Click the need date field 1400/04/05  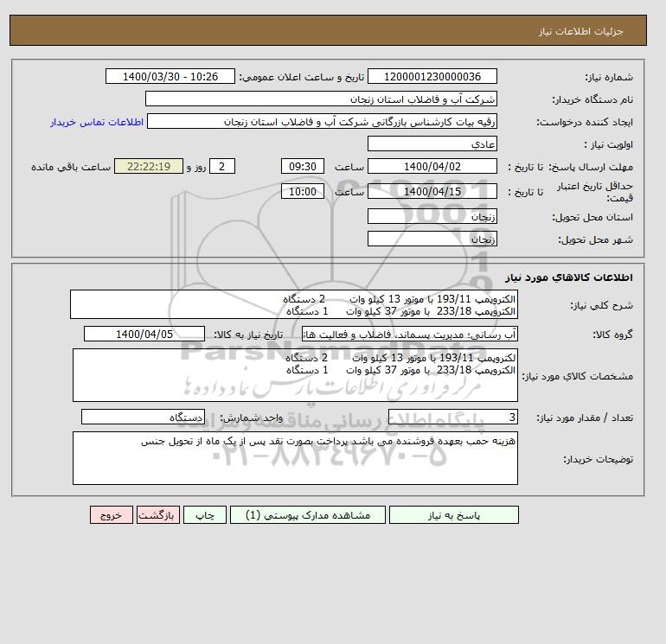coord(144,334)
